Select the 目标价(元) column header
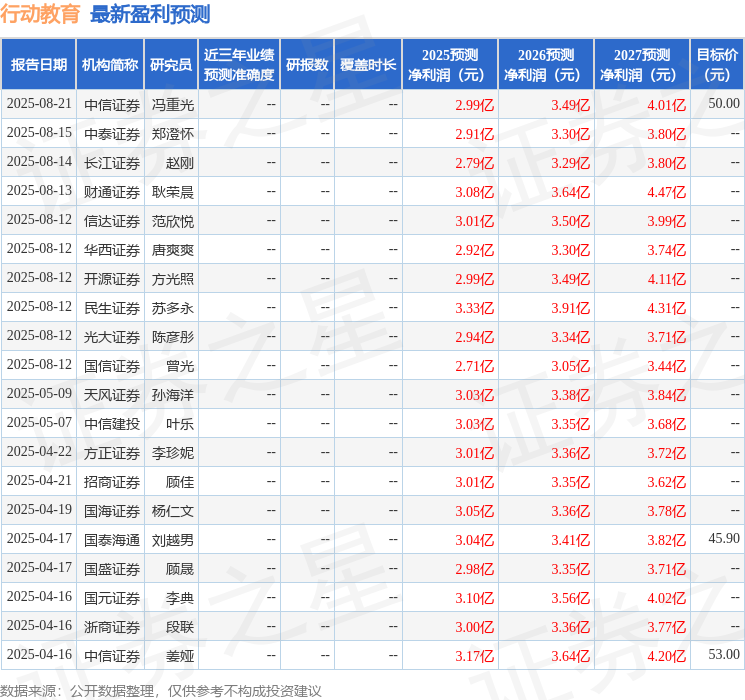The width and height of the screenshot is (745, 700). point(717,65)
